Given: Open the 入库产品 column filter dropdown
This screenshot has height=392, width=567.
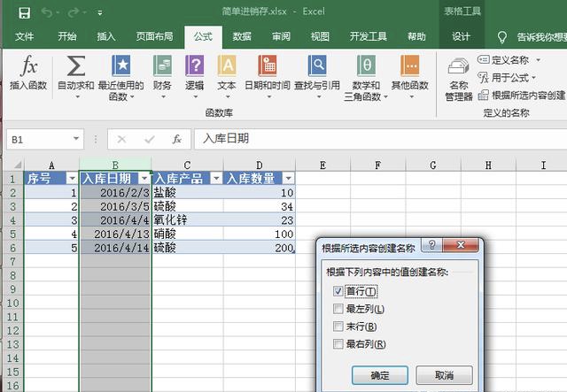Looking at the screenshot, I should coord(215,178).
